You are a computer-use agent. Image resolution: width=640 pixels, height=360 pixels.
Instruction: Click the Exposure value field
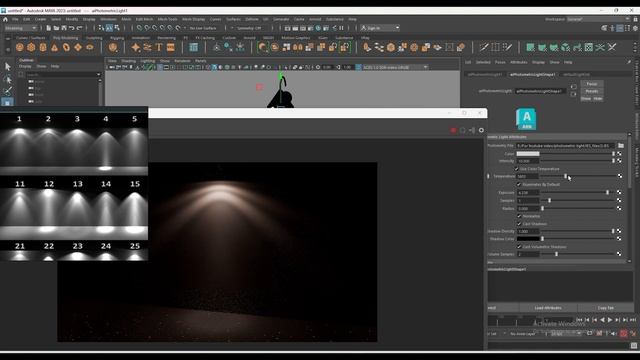(528, 193)
